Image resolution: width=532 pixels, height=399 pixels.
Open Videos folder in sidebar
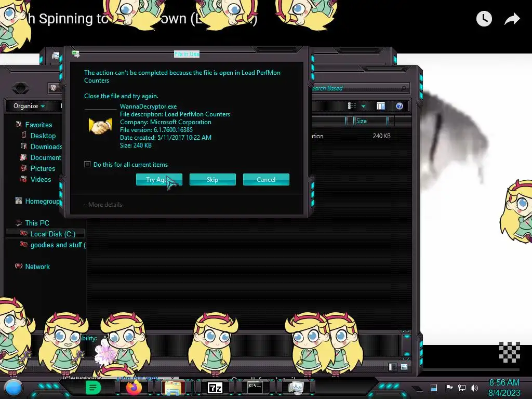pyautogui.click(x=41, y=179)
